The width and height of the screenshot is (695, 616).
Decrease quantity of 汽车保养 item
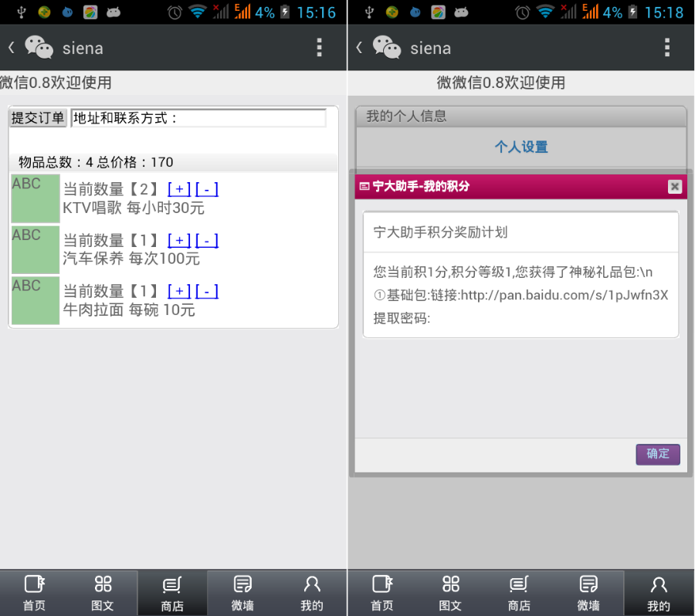206,241
